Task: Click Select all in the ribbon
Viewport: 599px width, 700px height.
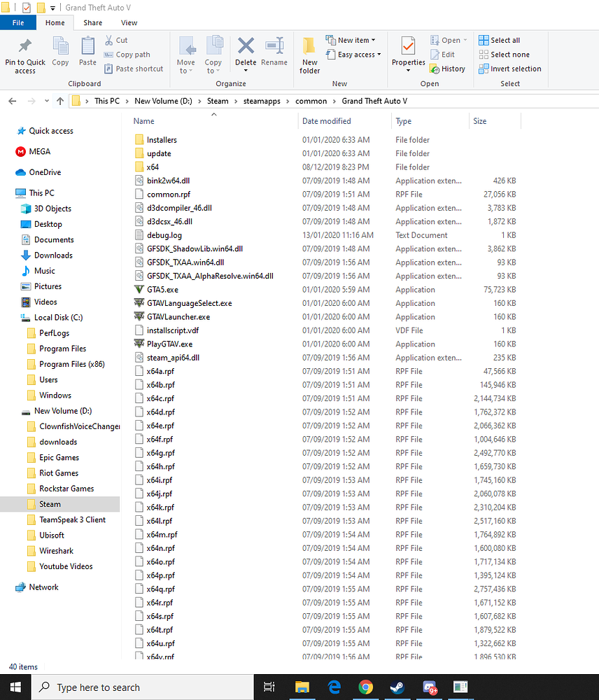Action: pyautogui.click(x=500, y=40)
